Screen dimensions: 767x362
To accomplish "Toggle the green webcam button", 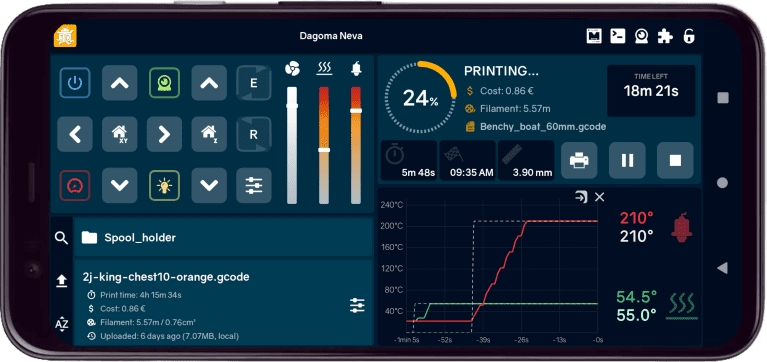I will [x=164, y=83].
